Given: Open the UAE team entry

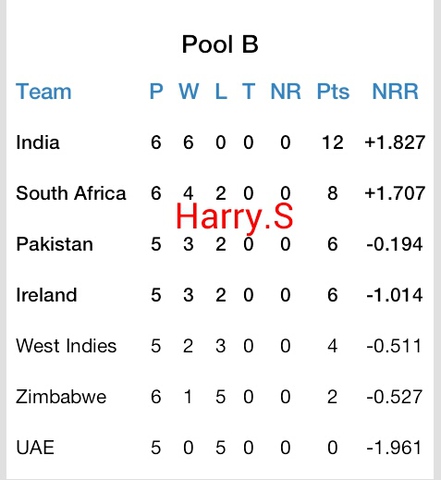Looking at the screenshot, I should [35, 447].
